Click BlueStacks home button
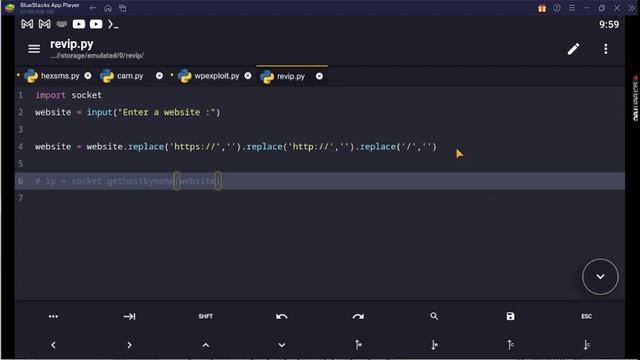The image size is (640, 360). (108, 8)
